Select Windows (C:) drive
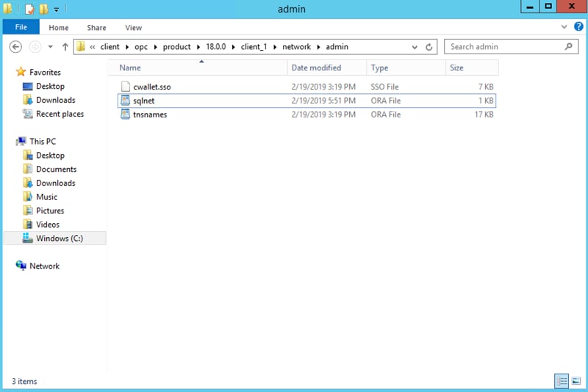The image size is (588, 392). [53, 238]
